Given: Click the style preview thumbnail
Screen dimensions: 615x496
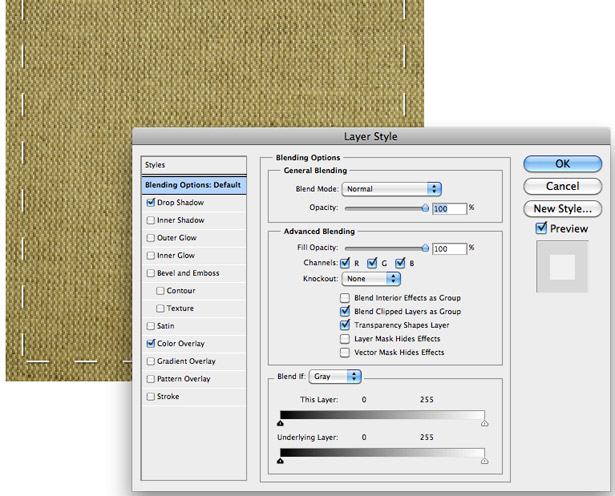Looking at the screenshot, I should click(x=562, y=267).
